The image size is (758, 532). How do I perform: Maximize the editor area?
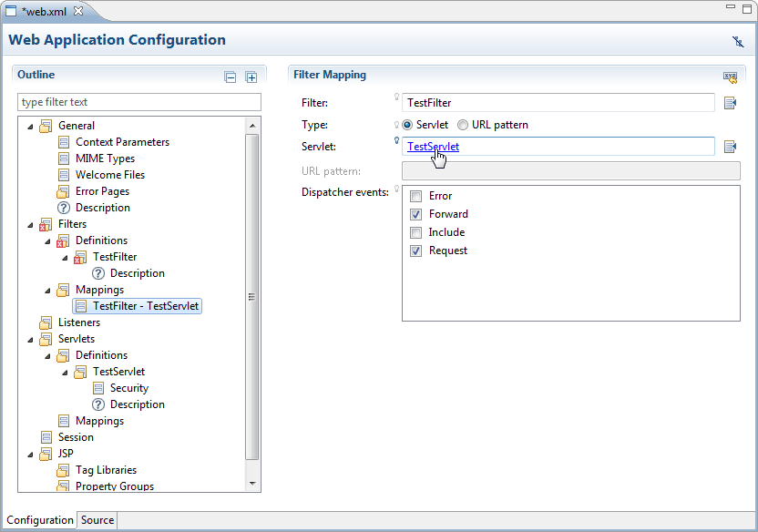(x=747, y=9)
